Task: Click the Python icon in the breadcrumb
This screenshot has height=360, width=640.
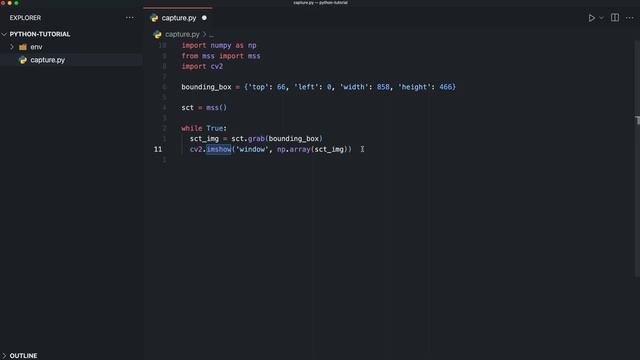Action: pyautogui.click(x=157, y=35)
